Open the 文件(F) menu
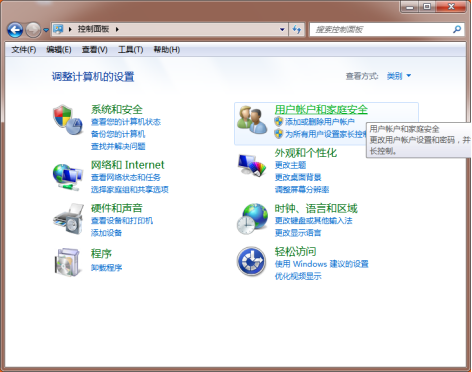 pyautogui.click(x=24, y=50)
